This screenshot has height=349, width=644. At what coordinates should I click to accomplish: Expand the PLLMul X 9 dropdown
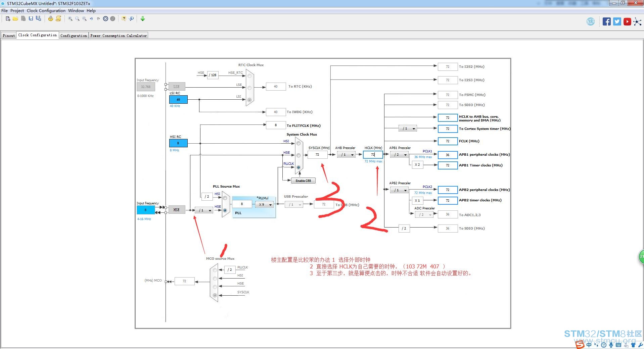point(264,204)
